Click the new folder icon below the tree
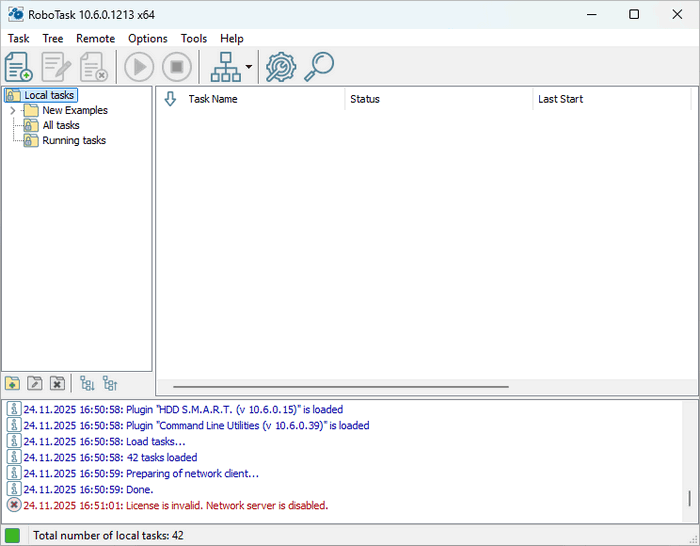700x546 pixels. [13, 383]
